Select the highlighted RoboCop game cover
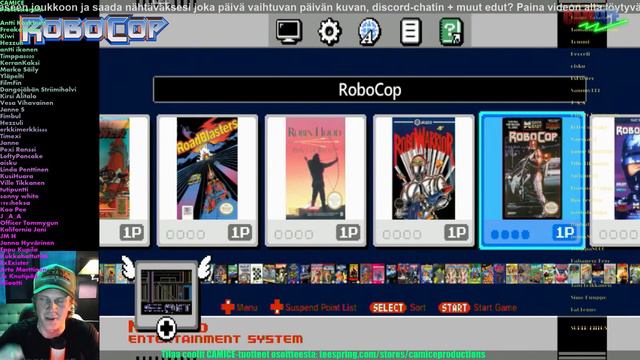This screenshot has height=360, width=640. tap(532, 168)
